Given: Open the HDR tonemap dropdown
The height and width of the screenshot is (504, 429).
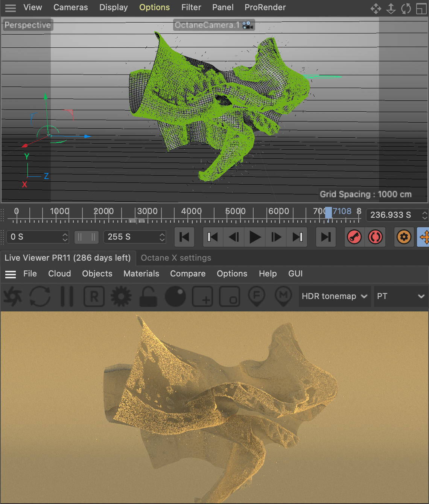Looking at the screenshot, I should [x=335, y=296].
